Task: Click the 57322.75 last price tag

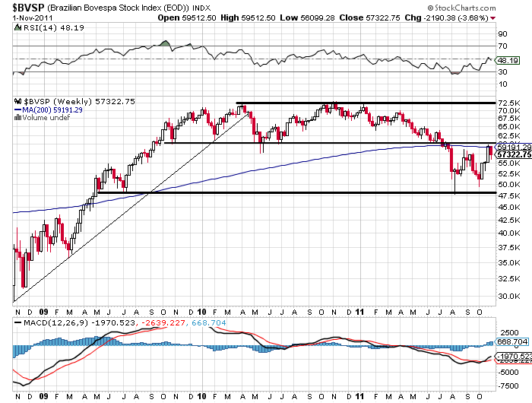Action: click(x=514, y=154)
